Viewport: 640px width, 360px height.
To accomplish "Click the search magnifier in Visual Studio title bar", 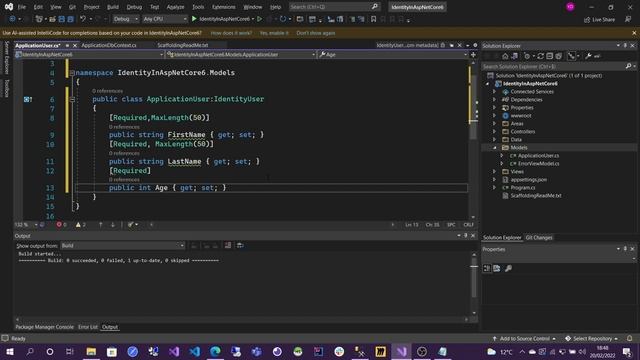I will coord(374,7).
